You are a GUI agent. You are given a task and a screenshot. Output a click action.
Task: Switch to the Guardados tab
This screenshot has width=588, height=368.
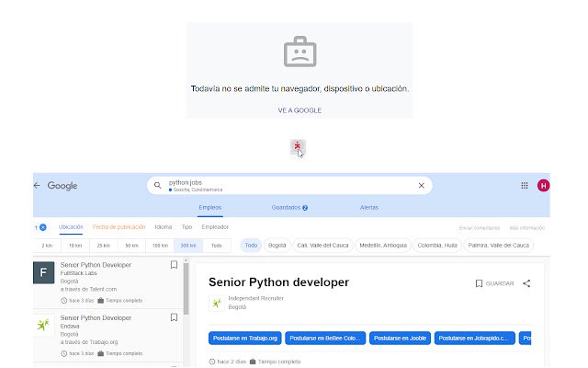tap(289, 208)
